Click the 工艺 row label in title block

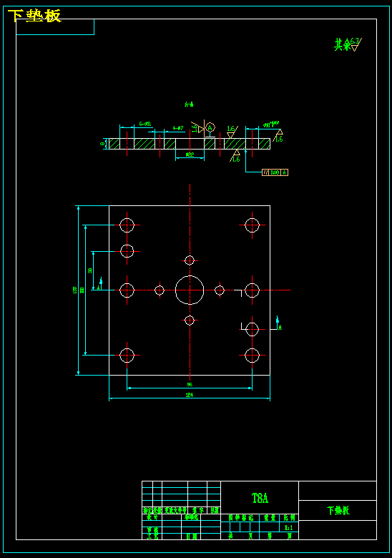pos(152,537)
